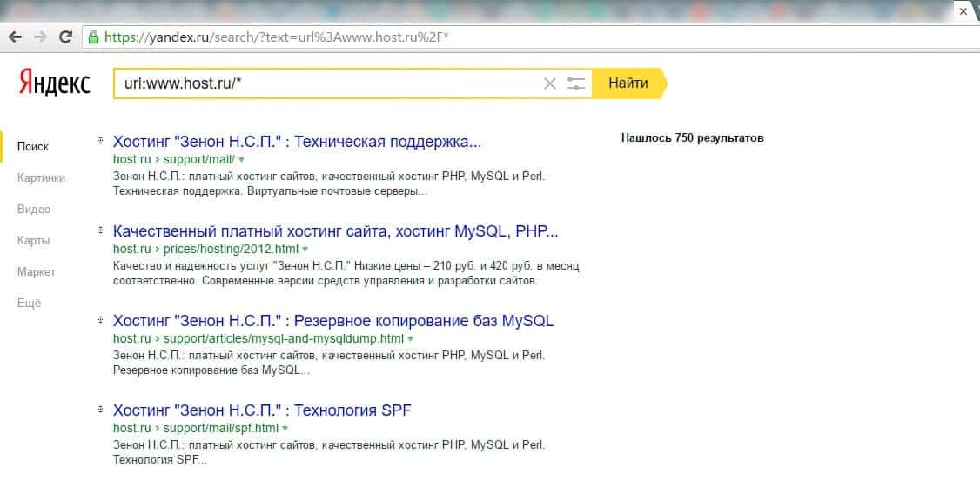Screen dimensions: 980x487
Task: Click favicon beside Резервное копирование result
Action: pyautogui.click(x=100, y=320)
